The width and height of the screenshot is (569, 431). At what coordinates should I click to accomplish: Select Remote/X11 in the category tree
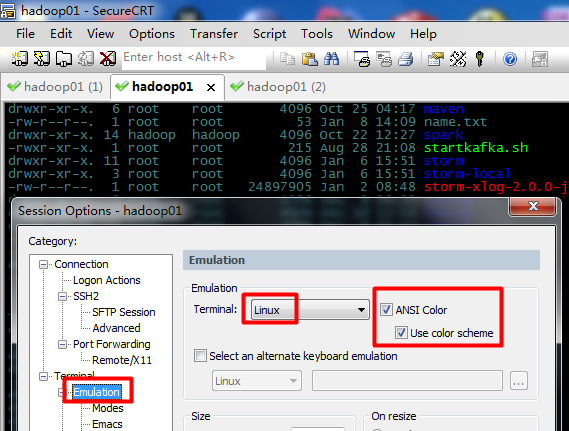122,360
